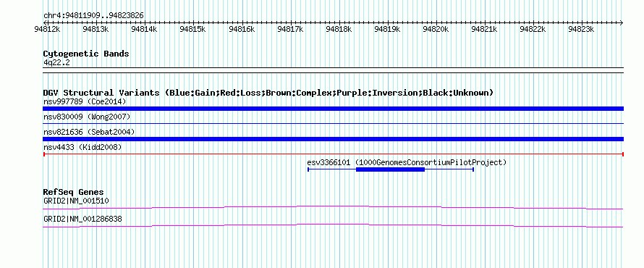Click the 94820k ruler tick label
The width and height of the screenshot is (644, 268).
point(436,29)
